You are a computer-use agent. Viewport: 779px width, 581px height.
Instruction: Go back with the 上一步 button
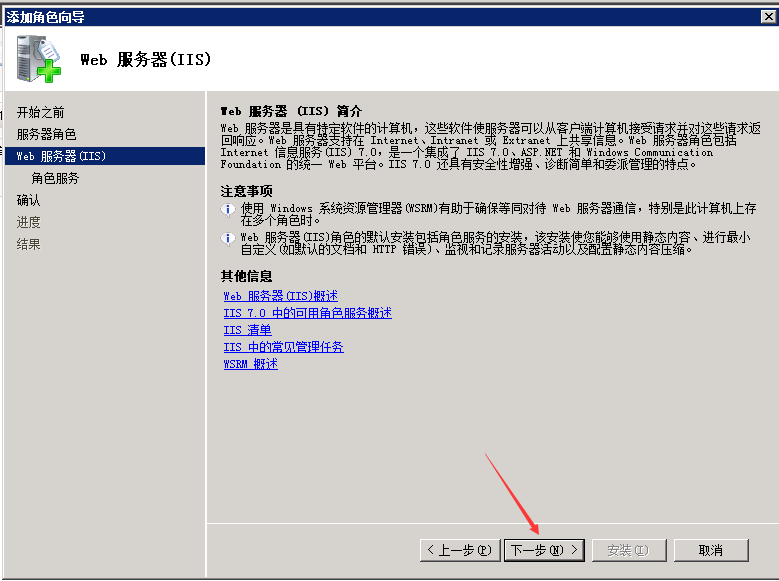click(459, 550)
